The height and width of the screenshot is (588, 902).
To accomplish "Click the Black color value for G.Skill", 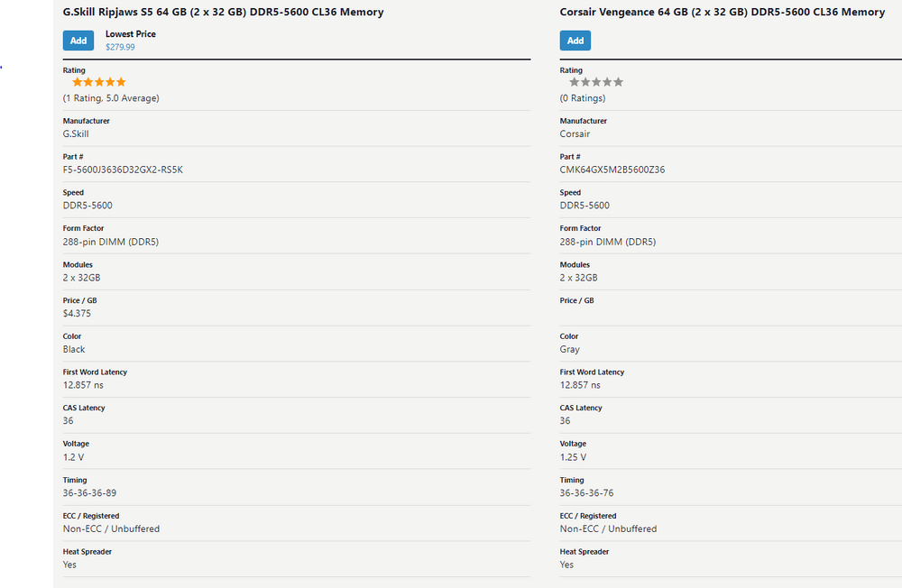I will 74,349.
